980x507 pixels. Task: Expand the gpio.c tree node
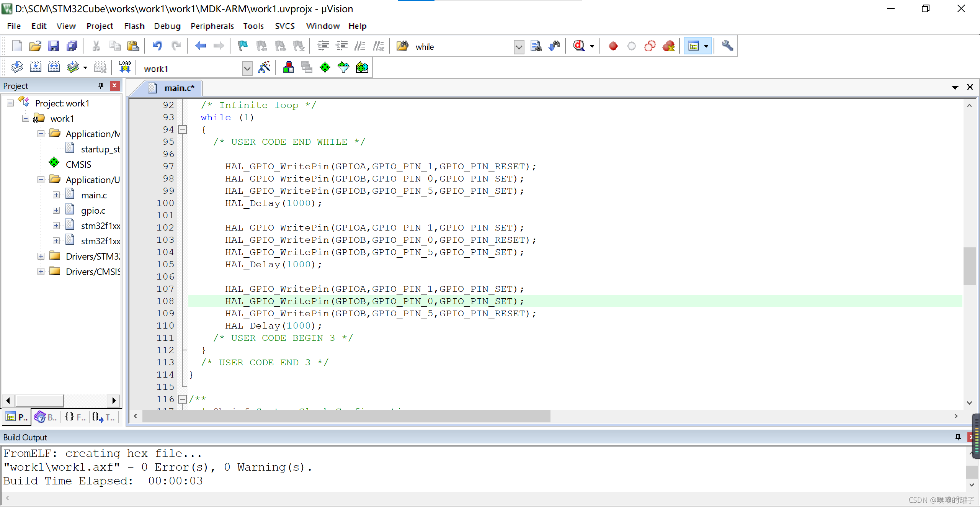(x=56, y=210)
